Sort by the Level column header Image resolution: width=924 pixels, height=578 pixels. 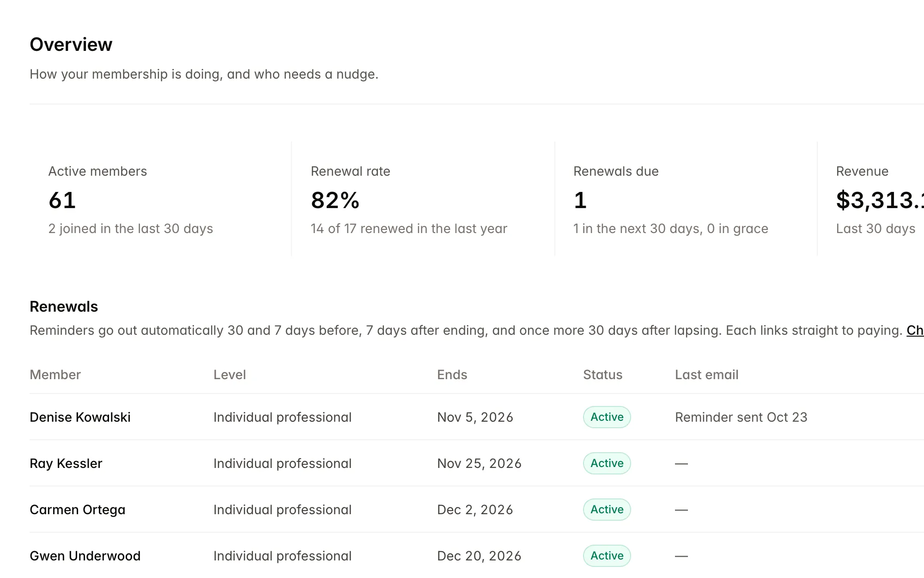(x=230, y=375)
